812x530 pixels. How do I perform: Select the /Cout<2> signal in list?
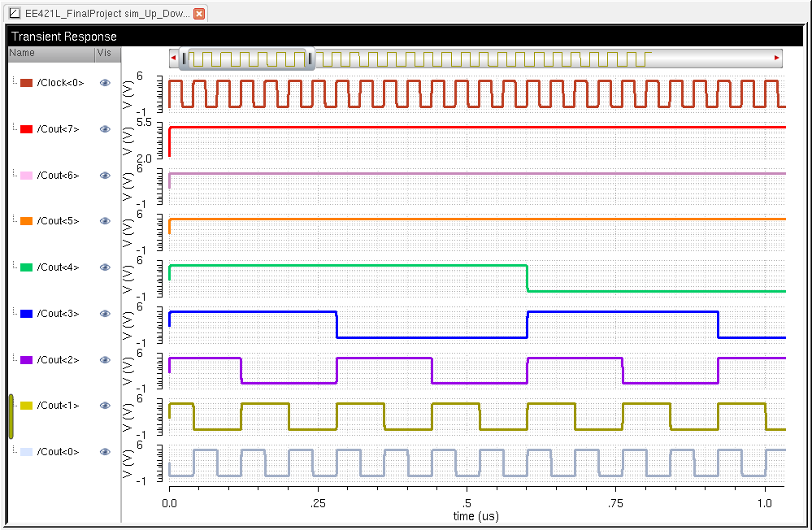[x=59, y=360]
